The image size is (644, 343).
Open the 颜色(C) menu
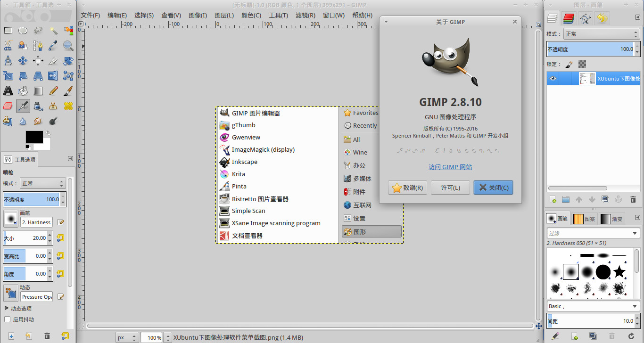click(x=251, y=15)
